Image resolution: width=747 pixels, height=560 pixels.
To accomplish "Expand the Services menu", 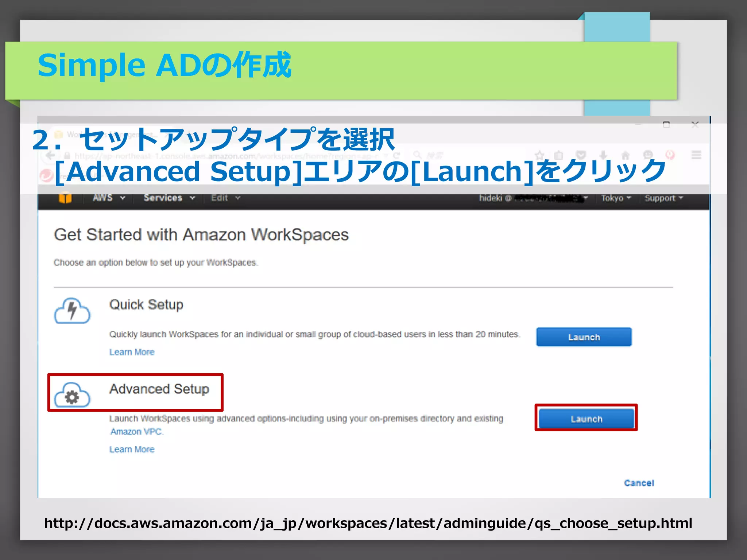I will coord(170,198).
